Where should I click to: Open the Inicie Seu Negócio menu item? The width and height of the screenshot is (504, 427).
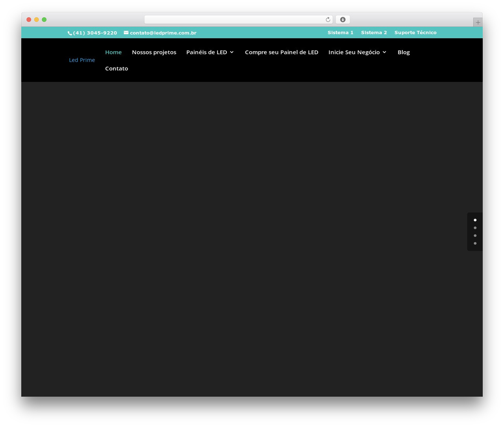tap(354, 52)
